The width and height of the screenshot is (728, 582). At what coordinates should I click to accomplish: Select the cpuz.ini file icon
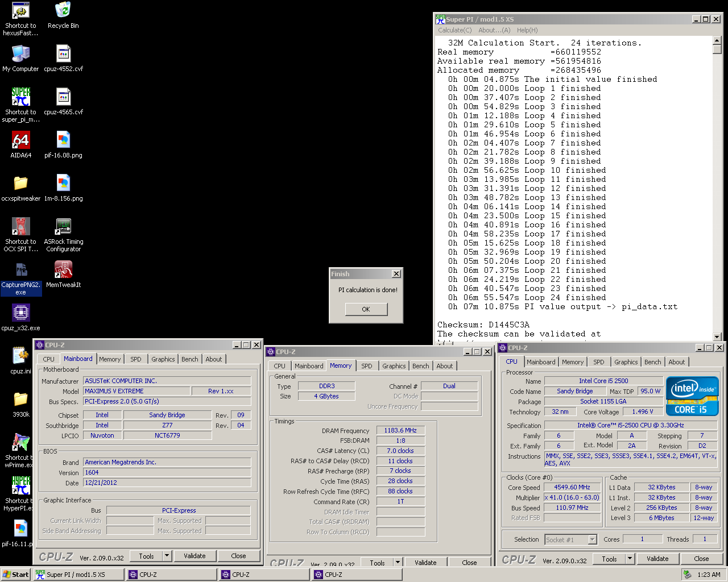click(x=21, y=356)
